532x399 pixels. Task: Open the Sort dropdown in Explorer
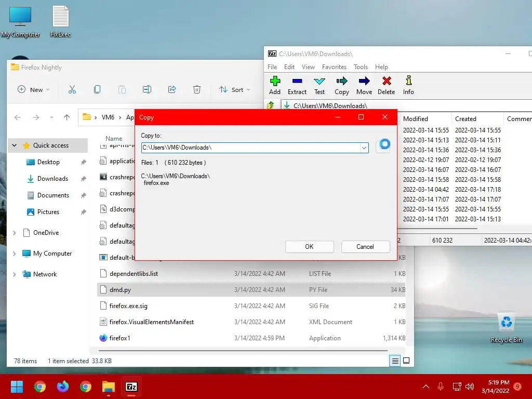(x=235, y=89)
